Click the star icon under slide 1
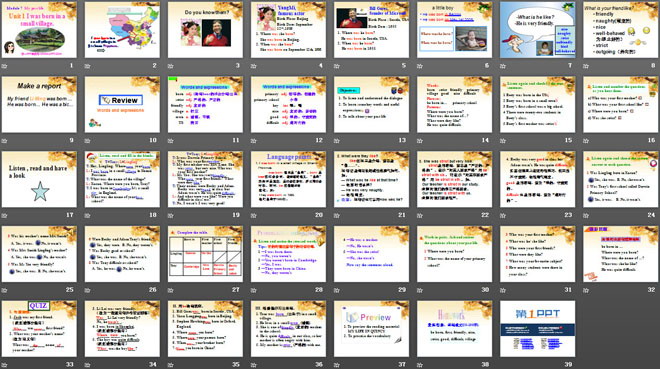Image resolution: width=660 pixels, height=369 pixels. 5,66
